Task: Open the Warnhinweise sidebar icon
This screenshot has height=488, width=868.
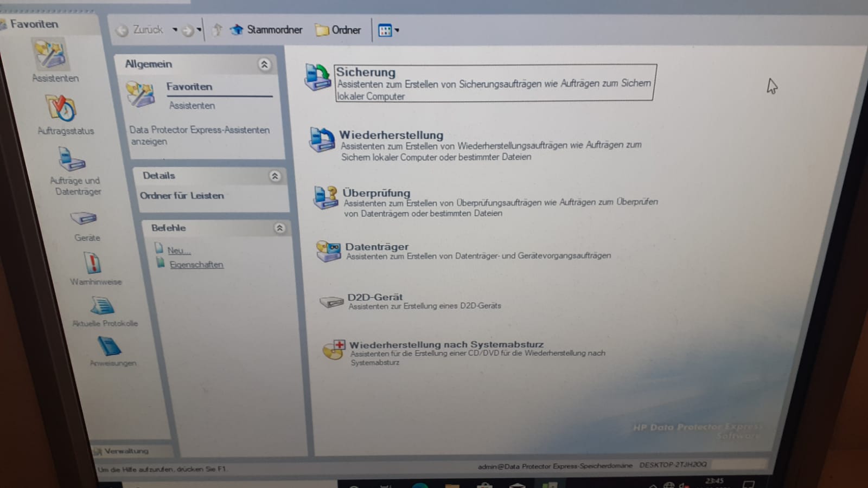Action: [x=93, y=264]
